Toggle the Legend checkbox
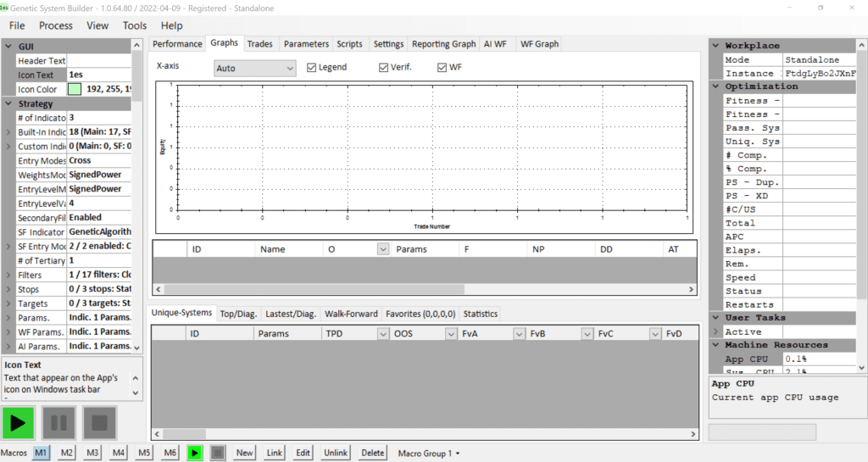 [311, 68]
